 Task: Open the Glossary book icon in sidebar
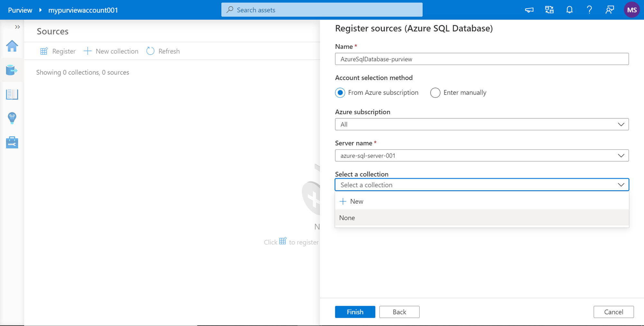click(12, 94)
